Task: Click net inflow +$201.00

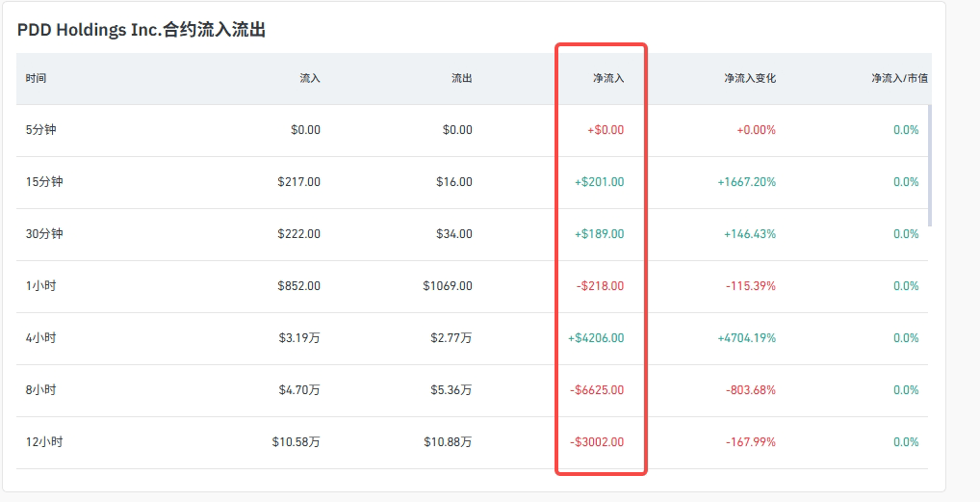Action: pyautogui.click(x=600, y=181)
